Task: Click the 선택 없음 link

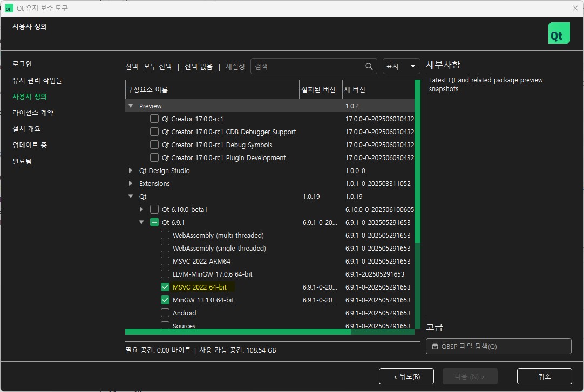Action: click(199, 66)
